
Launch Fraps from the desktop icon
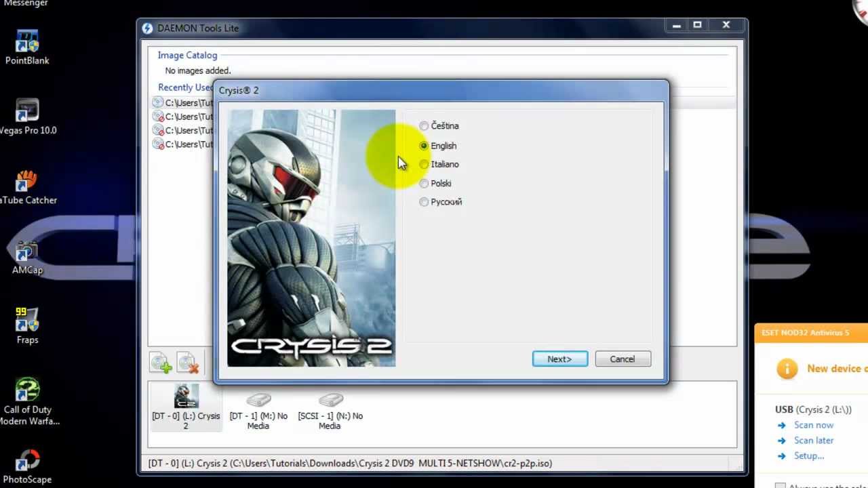[27, 327]
